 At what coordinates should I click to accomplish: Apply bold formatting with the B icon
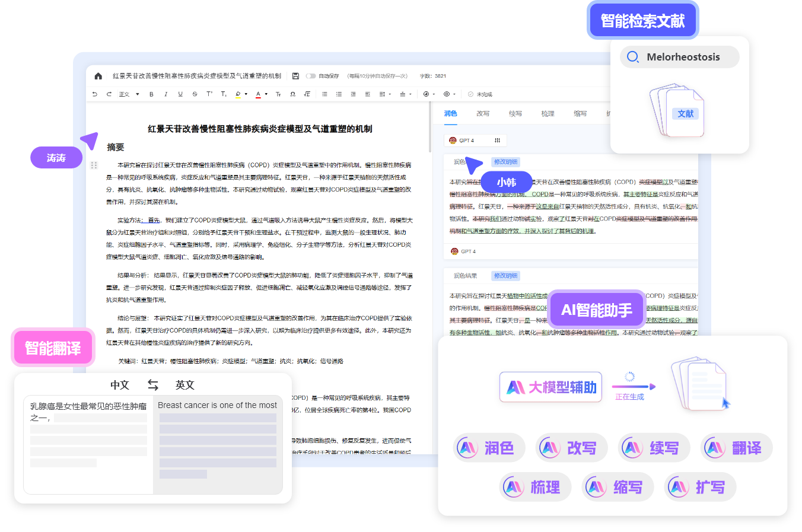point(151,94)
